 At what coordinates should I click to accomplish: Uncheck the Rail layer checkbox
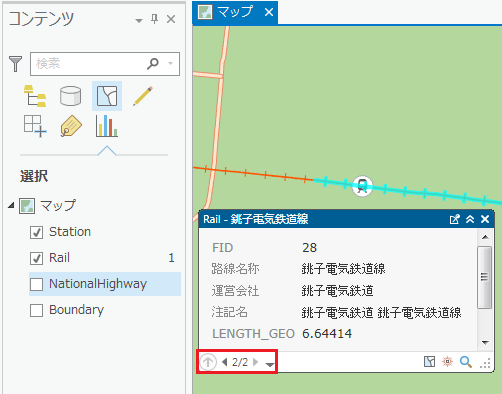[x=36, y=258]
